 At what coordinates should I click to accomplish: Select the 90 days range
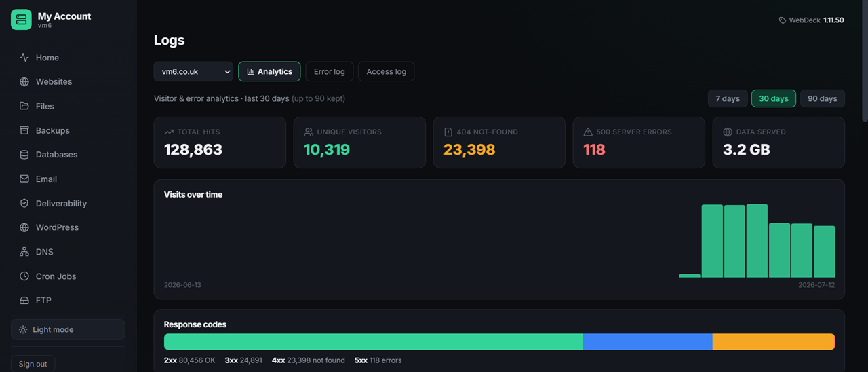[823, 98]
